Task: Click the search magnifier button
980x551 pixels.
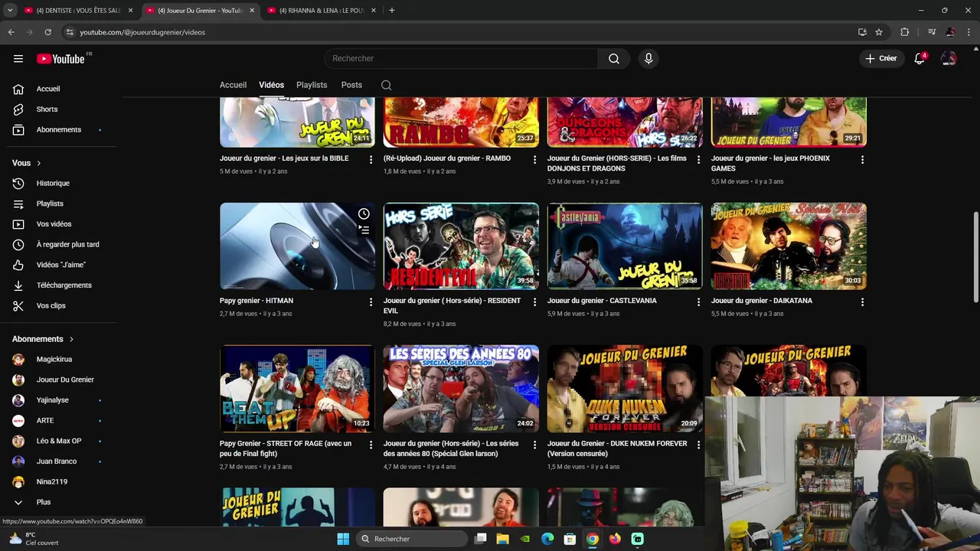Action: click(x=614, y=58)
